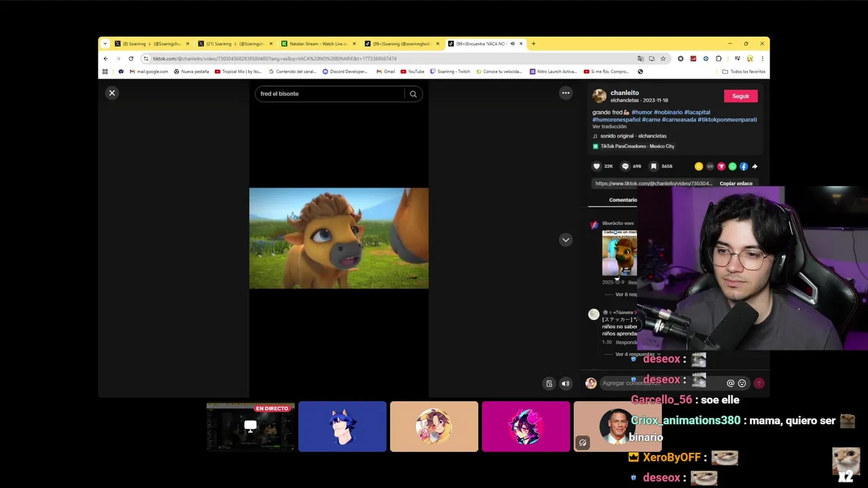Toggle auto-scroll icon beside volume

click(x=549, y=384)
